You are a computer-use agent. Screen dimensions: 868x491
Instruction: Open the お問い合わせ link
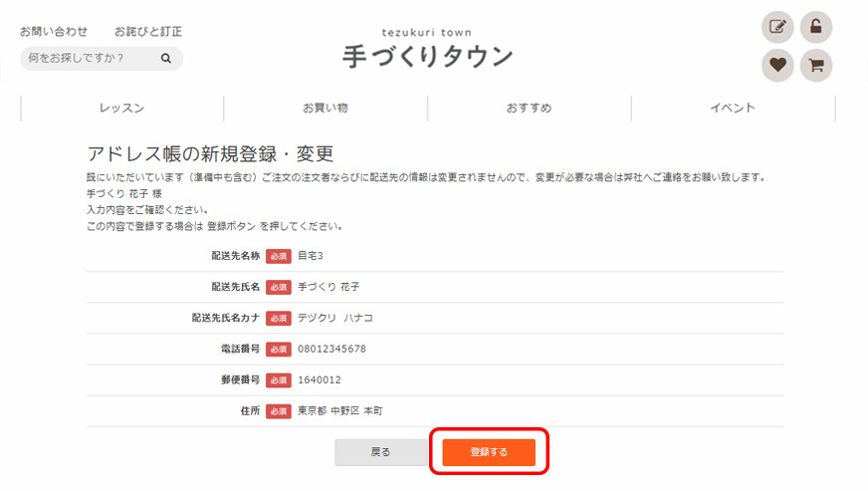coord(54,32)
